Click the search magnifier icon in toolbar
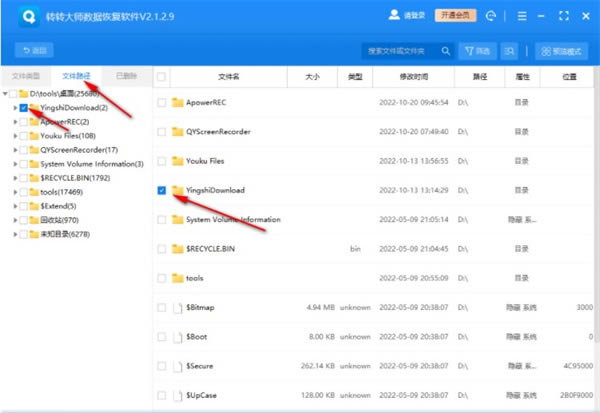 pos(510,50)
